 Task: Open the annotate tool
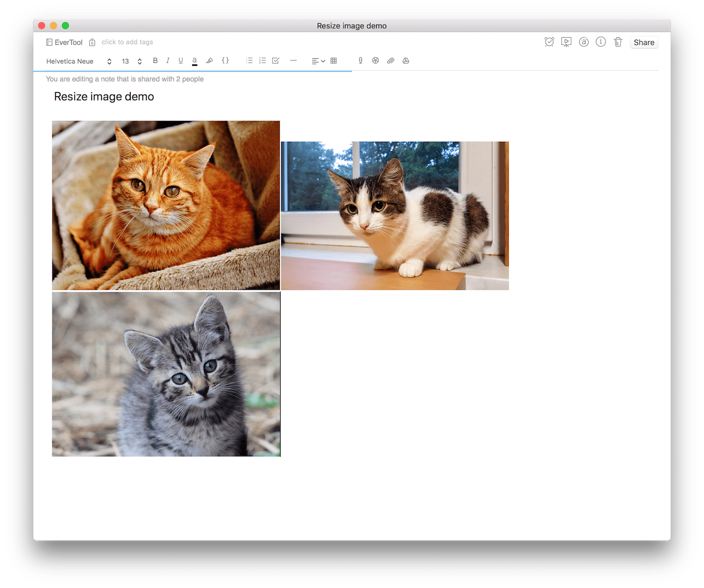(583, 42)
